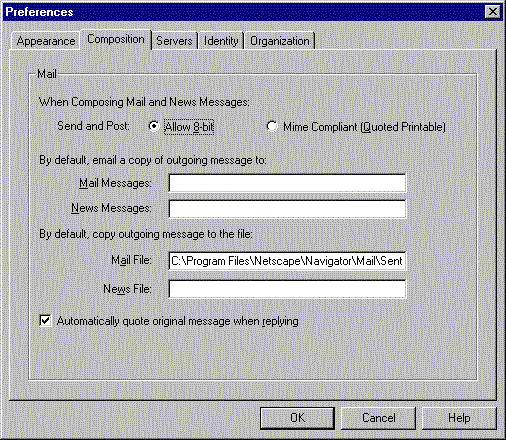Click the 'Send and Post:' label
The height and width of the screenshot is (440, 506).
pos(93,126)
